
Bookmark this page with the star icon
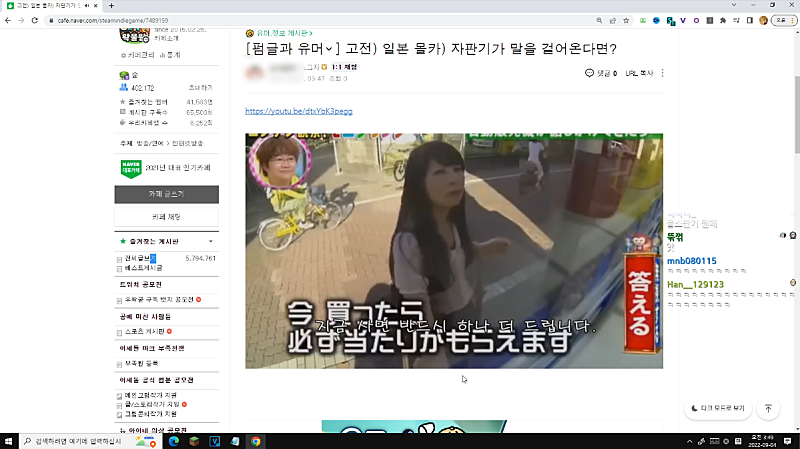pos(626,20)
